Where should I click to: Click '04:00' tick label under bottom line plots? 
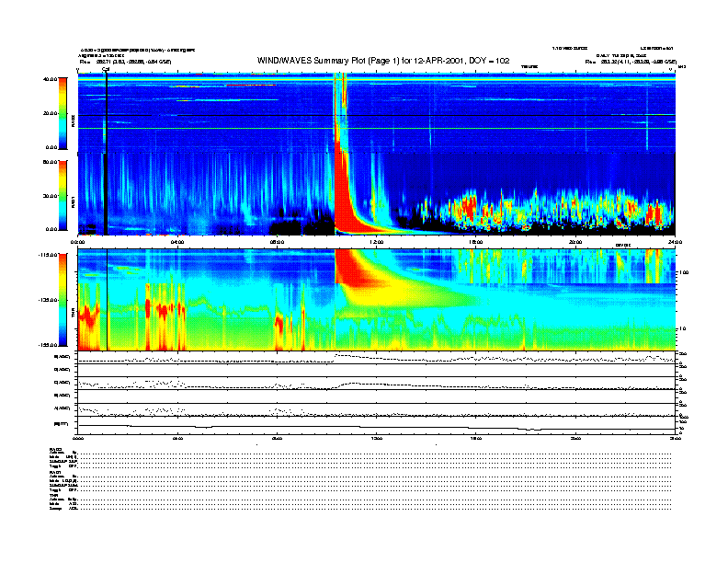point(177,438)
